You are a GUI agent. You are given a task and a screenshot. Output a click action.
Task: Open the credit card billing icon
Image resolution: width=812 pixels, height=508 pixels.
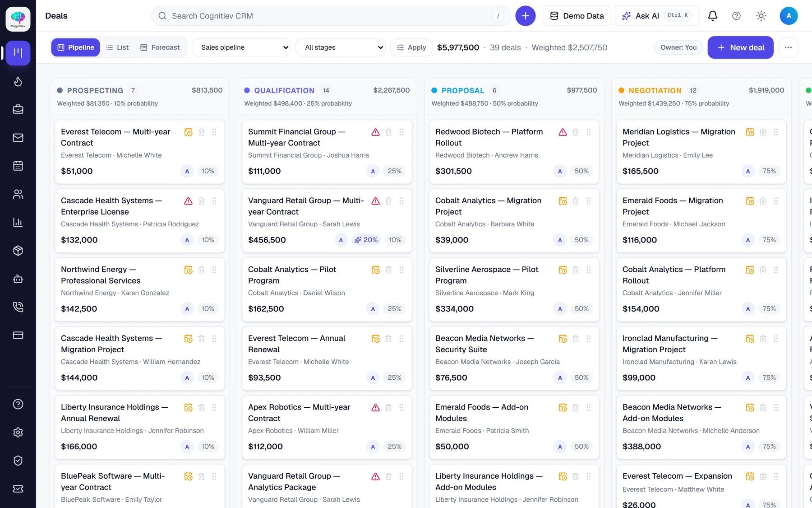(18, 335)
